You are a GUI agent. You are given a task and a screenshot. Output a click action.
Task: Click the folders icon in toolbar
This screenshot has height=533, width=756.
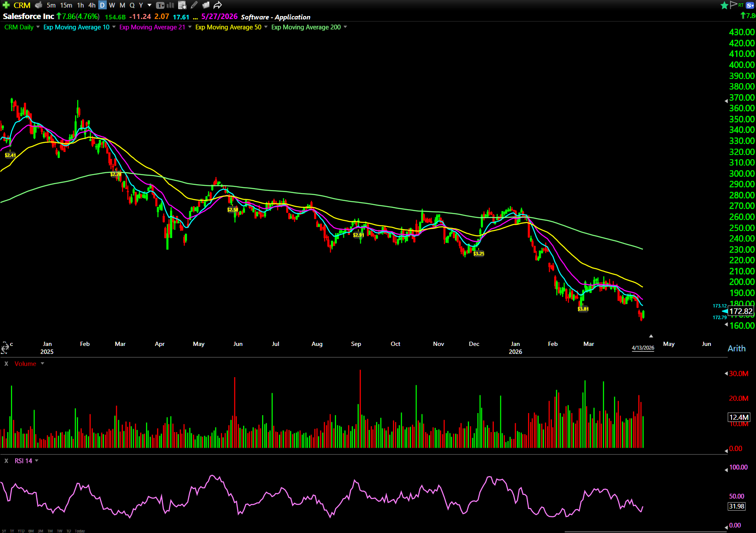[x=206, y=5]
